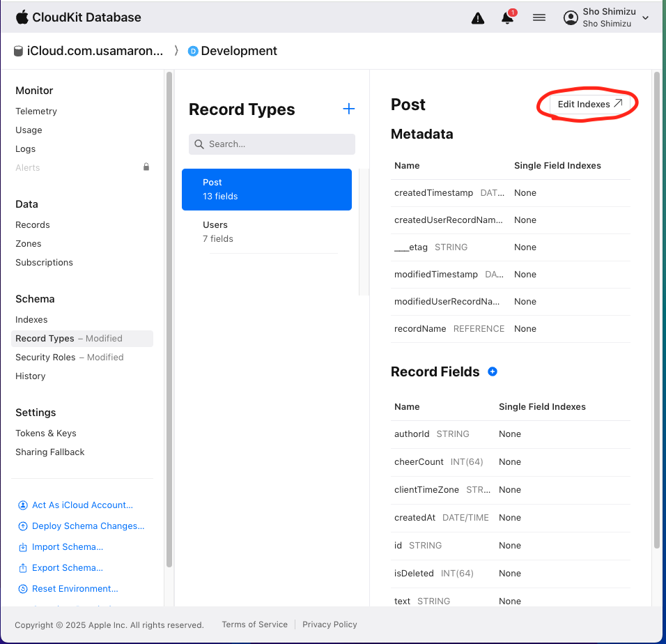This screenshot has height=644, width=666.
Task: Open the Development environment dropdown
Action: [x=238, y=51]
